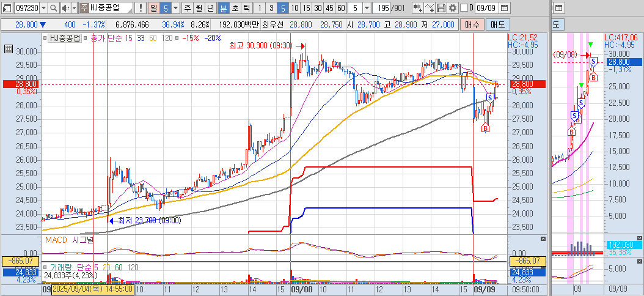Click the HJ중공업 chart legend label
Image resolution: width=644 pixels, height=296 pixels.
tap(65, 39)
